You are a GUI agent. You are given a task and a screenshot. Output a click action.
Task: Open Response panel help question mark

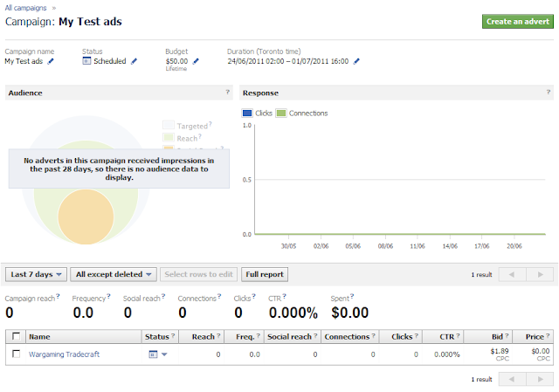tap(549, 93)
